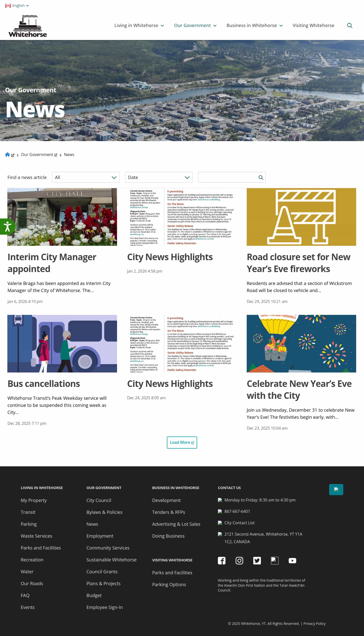Open Parking Options footer link
Viewport: 364px width, 636px height.
[169, 585]
